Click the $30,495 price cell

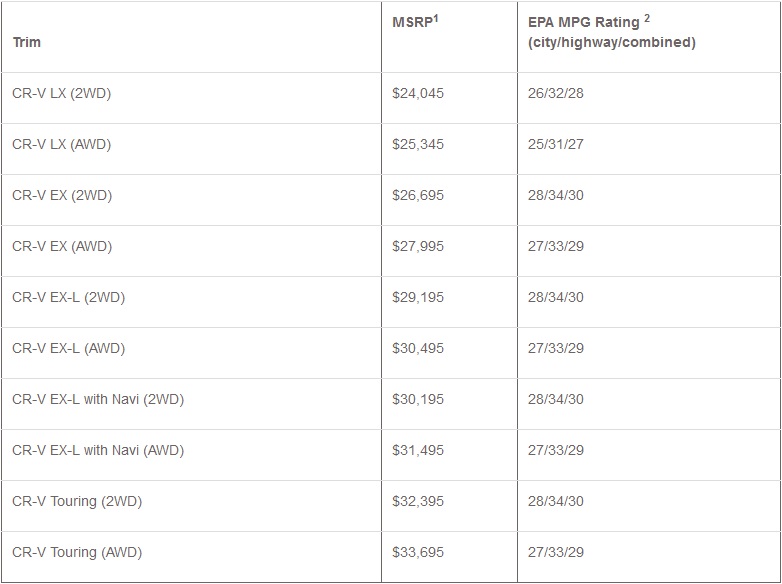coord(418,348)
